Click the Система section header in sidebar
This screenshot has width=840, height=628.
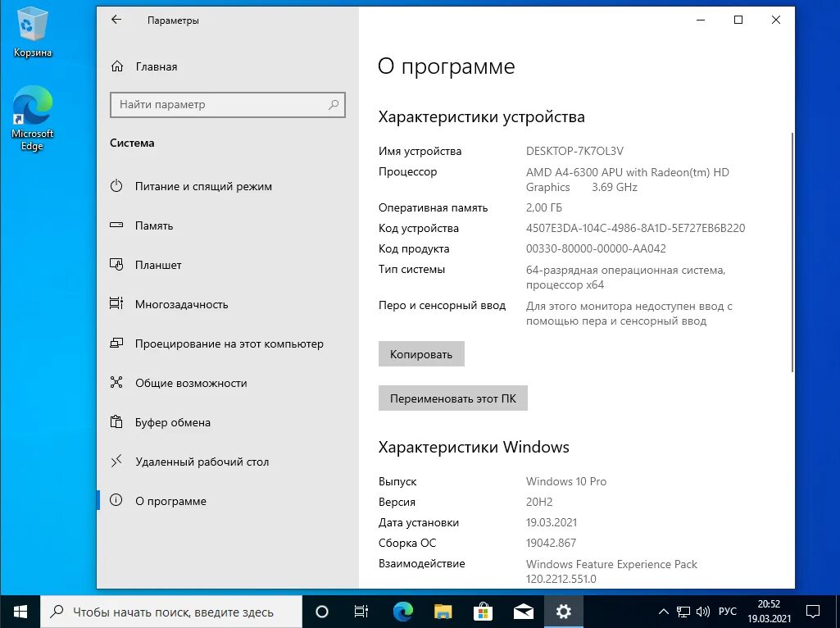click(132, 143)
